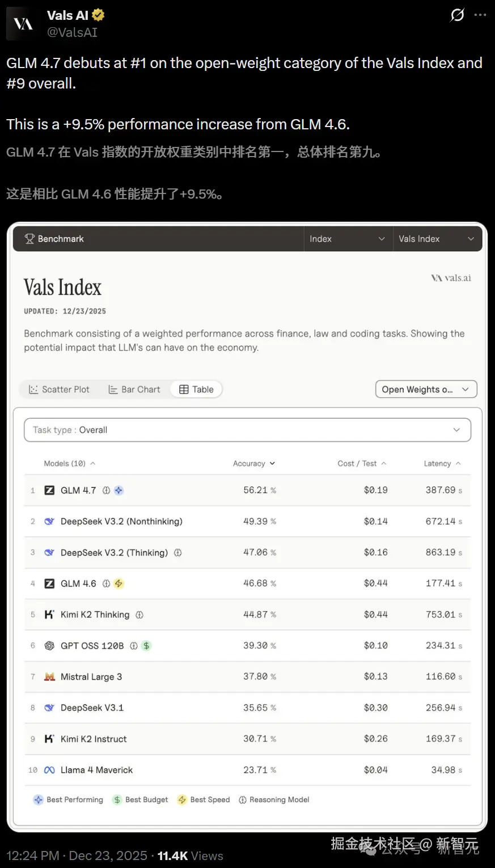This screenshot has height=868, width=495.
Task: Click the Vals AI profile avatar
Action: (x=23, y=24)
